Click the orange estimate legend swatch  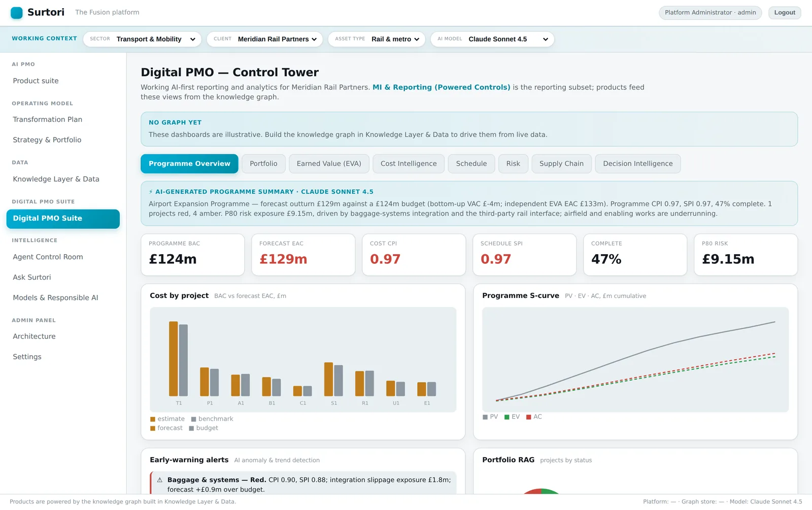click(153, 419)
